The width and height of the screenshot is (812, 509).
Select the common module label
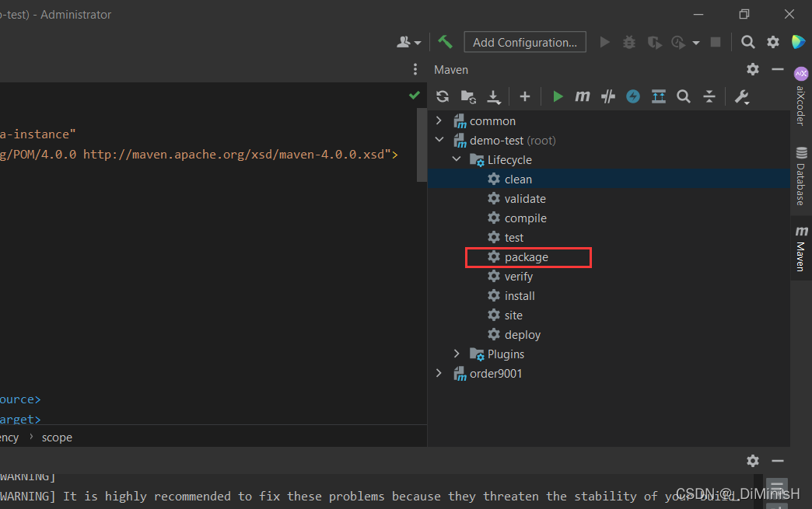point(492,121)
